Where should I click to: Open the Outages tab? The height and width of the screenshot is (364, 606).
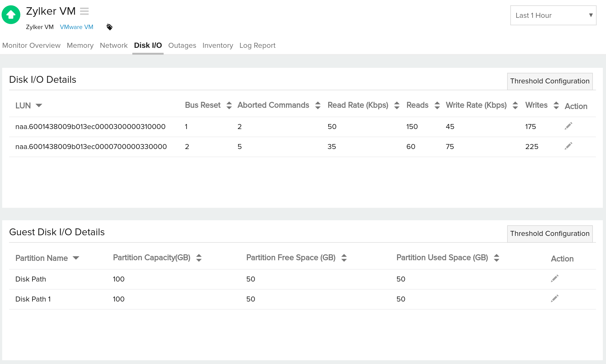click(182, 45)
